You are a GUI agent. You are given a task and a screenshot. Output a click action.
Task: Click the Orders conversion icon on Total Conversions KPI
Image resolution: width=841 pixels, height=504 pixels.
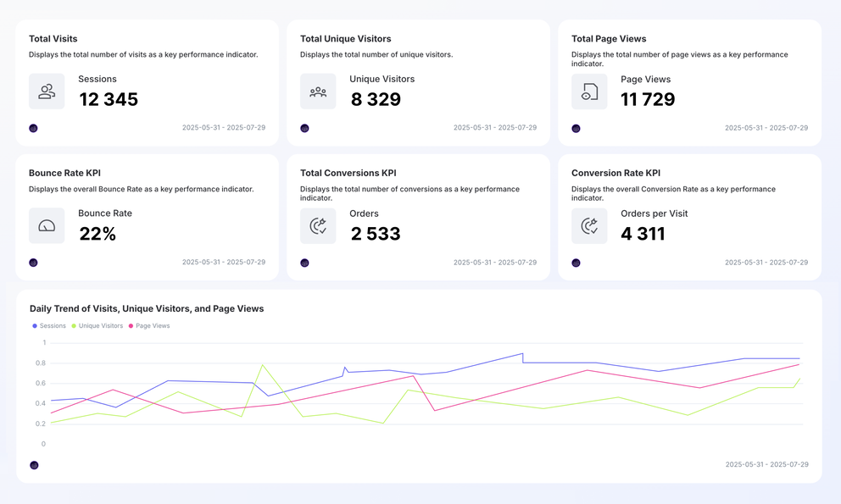tap(318, 225)
